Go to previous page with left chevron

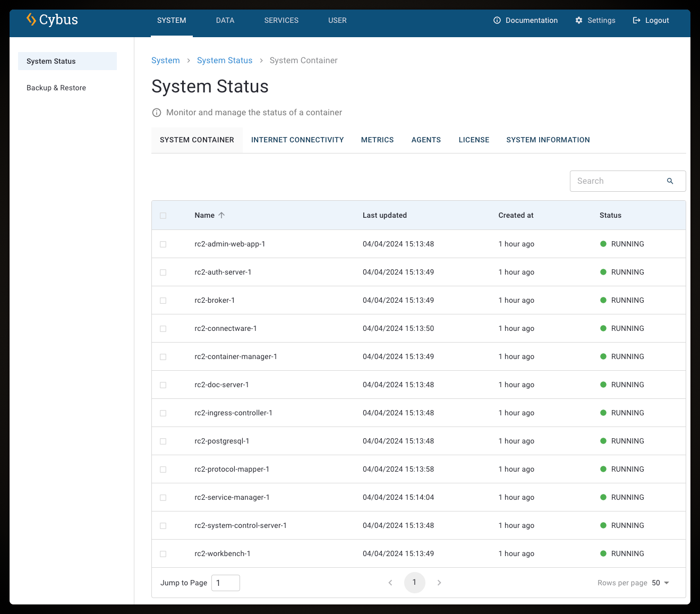tap(390, 583)
